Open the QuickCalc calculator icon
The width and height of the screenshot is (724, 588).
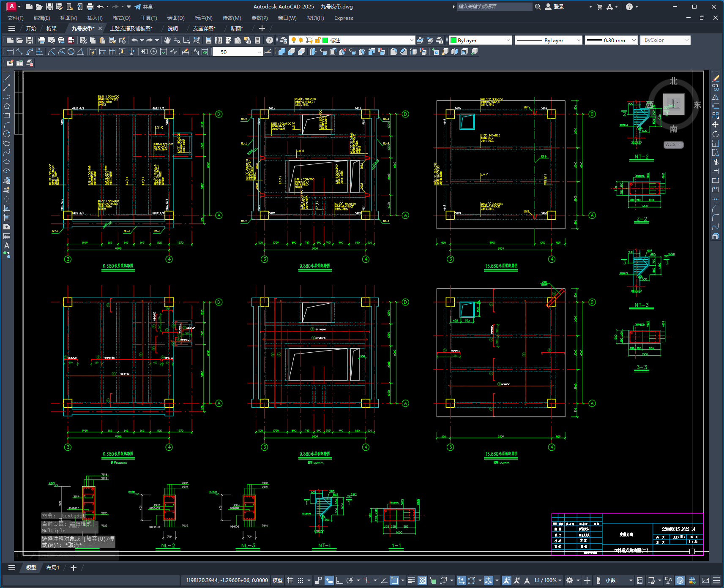257,40
